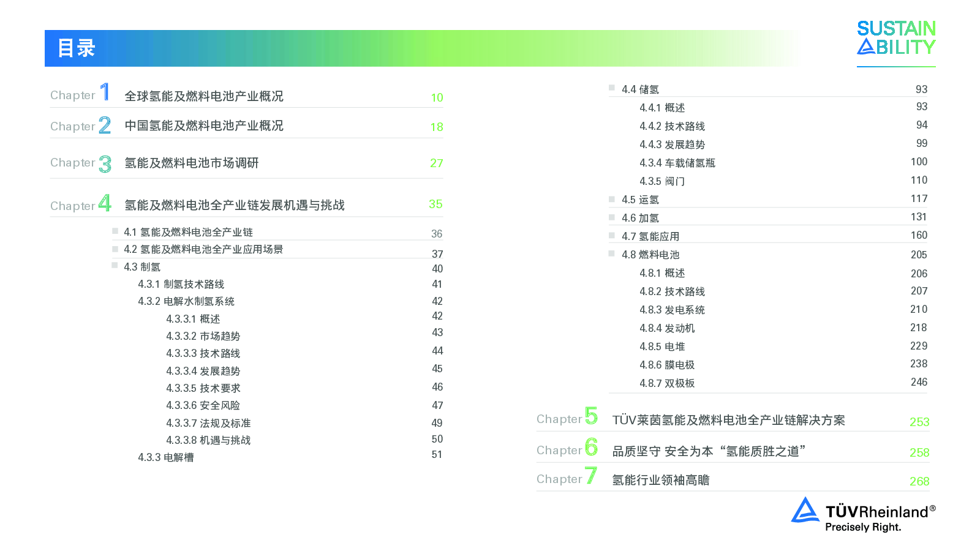Click page number 131 beside 加氢
Image resolution: width=980 pixels, height=551 pixels.
(919, 217)
